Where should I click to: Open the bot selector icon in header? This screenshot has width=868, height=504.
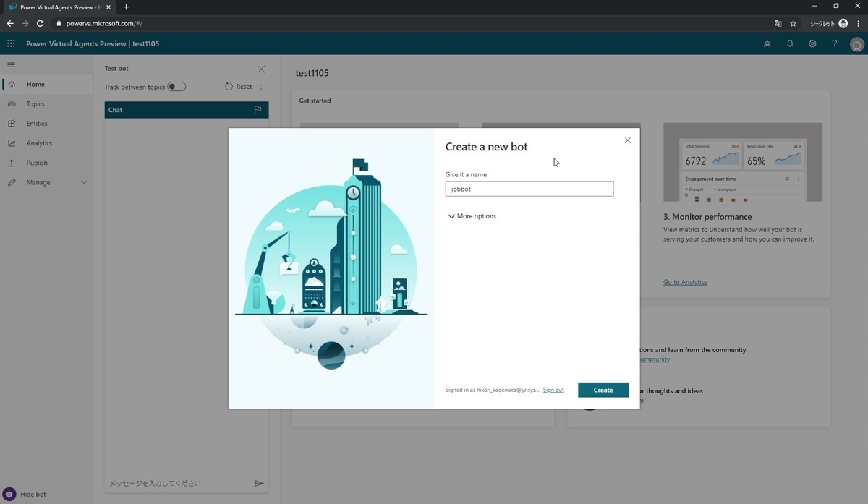pos(767,43)
